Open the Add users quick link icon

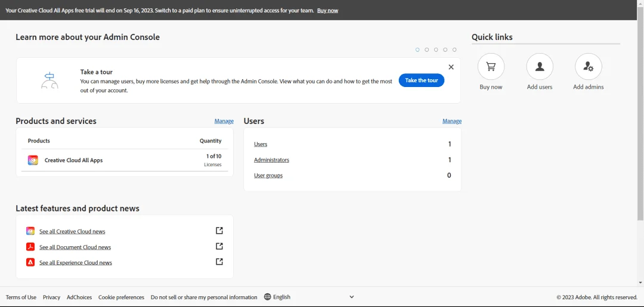(540, 67)
